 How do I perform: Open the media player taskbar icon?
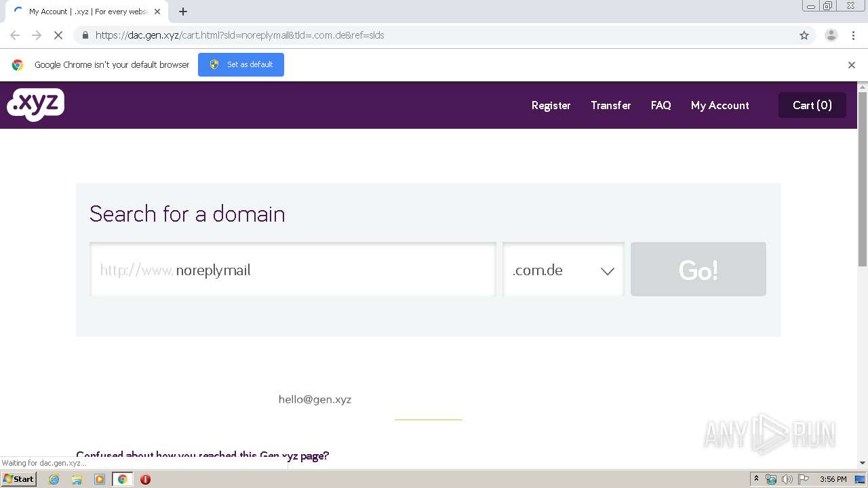100,479
